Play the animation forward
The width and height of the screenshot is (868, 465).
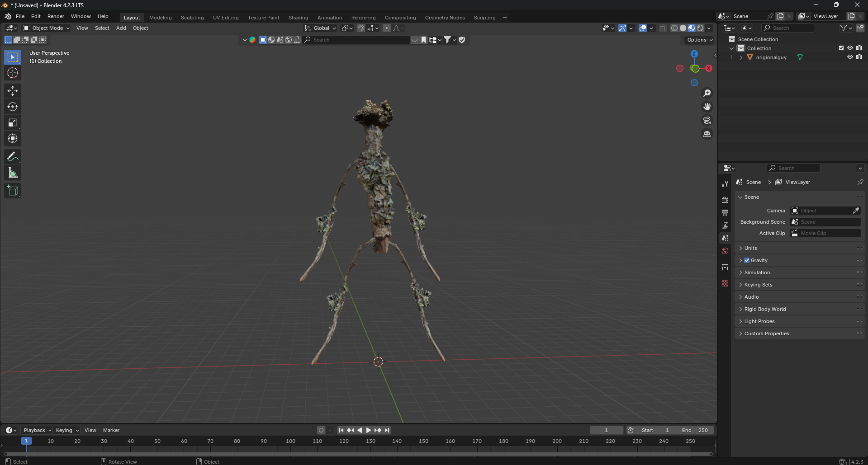(369, 430)
